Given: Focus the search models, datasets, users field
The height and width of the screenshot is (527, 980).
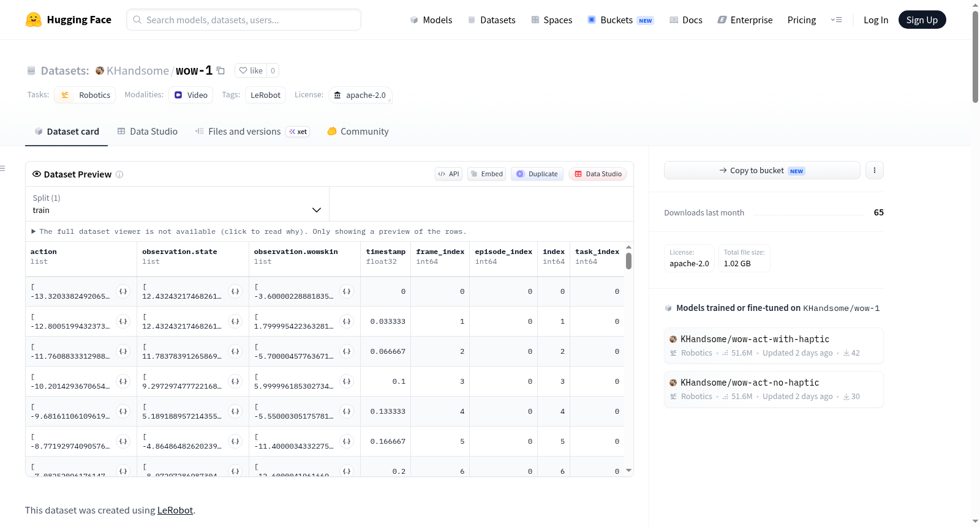Looking at the screenshot, I should (244, 20).
